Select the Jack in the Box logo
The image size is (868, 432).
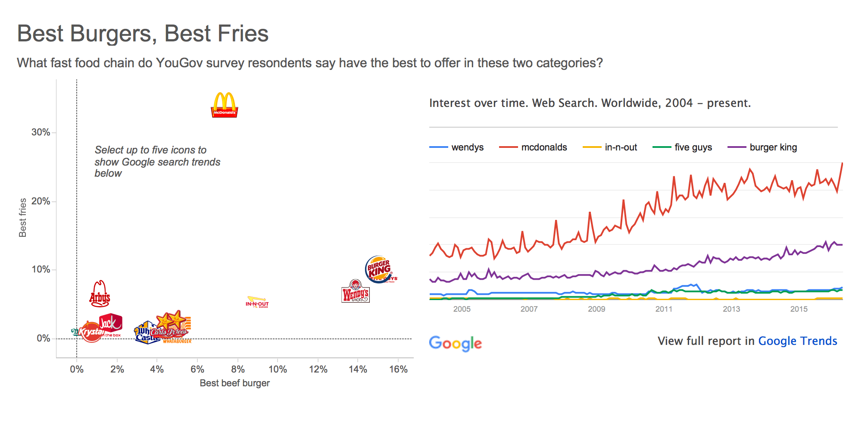click(111, 322)
